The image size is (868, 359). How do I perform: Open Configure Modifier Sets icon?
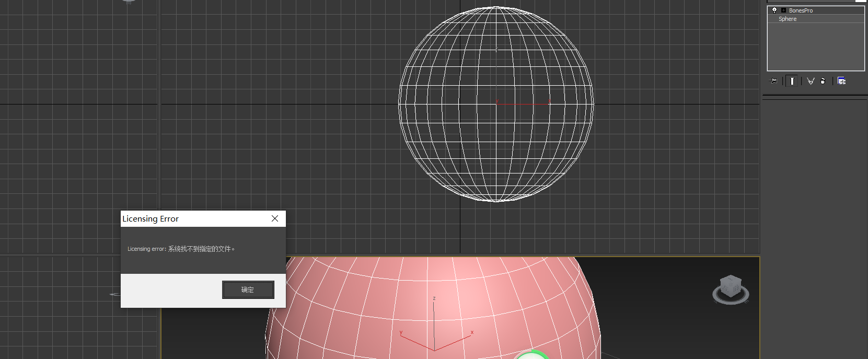841,81
